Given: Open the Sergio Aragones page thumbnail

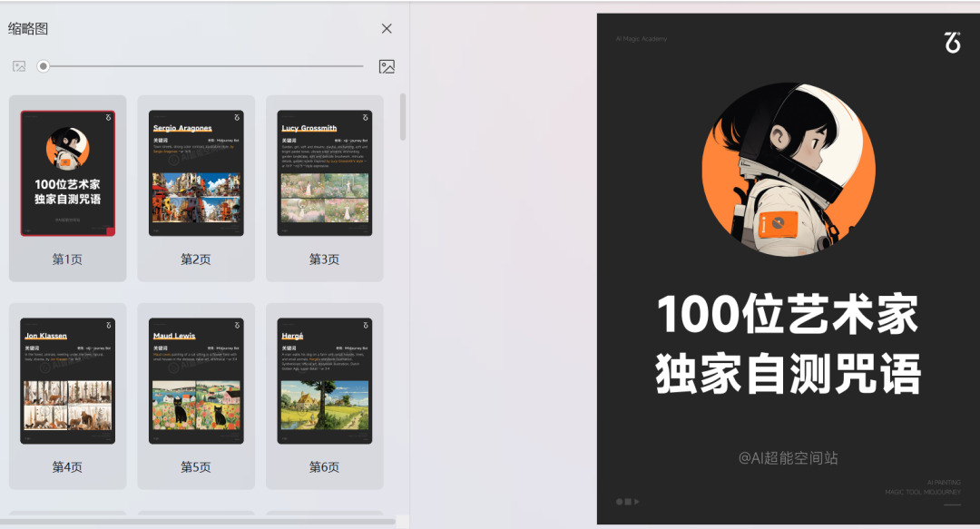Looking at the screenshot, I should 196,173.
